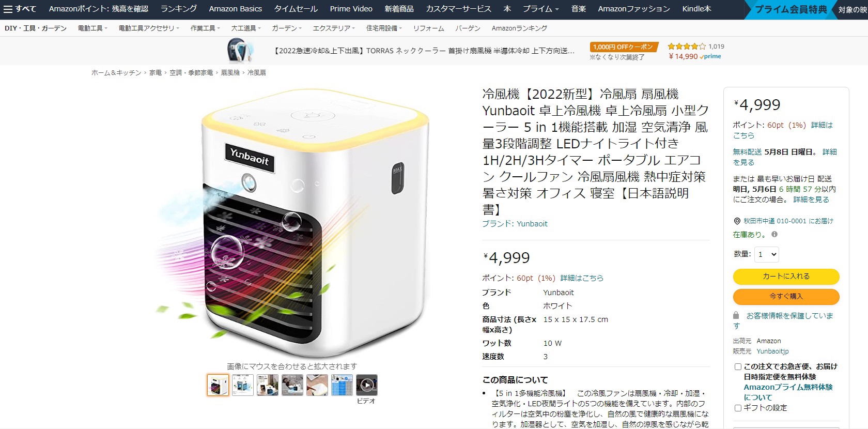This screenshot has height=429, width=868.
Task: Check the お急ぎ便 free trial checkbox
Action: (x=738, y=366)
